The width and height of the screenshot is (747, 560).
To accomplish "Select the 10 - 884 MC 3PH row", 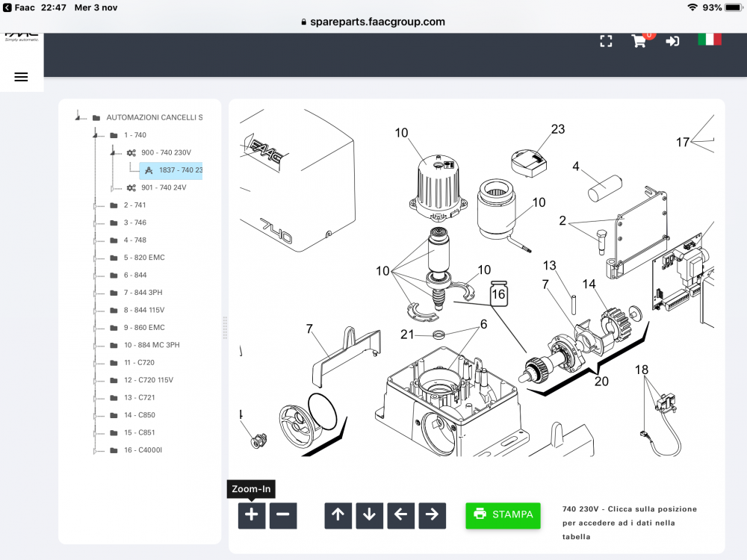I will point(152,345).
